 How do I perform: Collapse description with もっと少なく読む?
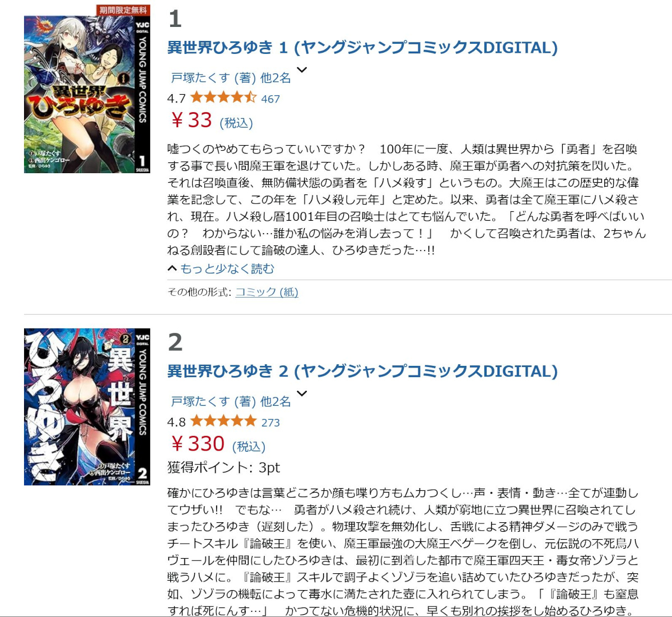[x=227, y=269]
